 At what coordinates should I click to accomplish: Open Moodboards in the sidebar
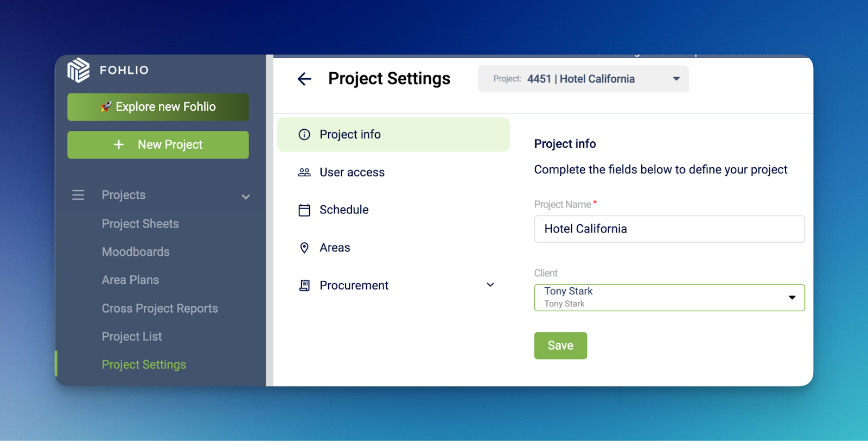136,252
